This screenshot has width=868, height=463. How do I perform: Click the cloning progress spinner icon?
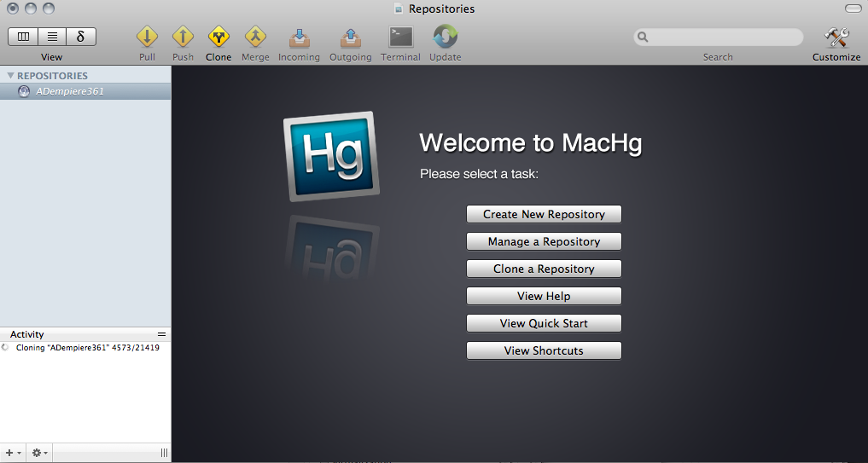(5, 348)
